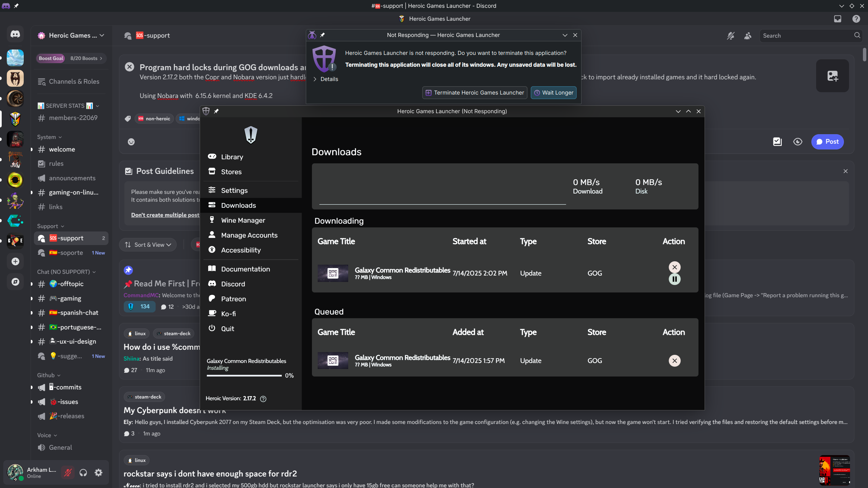Toggle notification settings bell icon
868x488 pixels.
click(731, 36)
